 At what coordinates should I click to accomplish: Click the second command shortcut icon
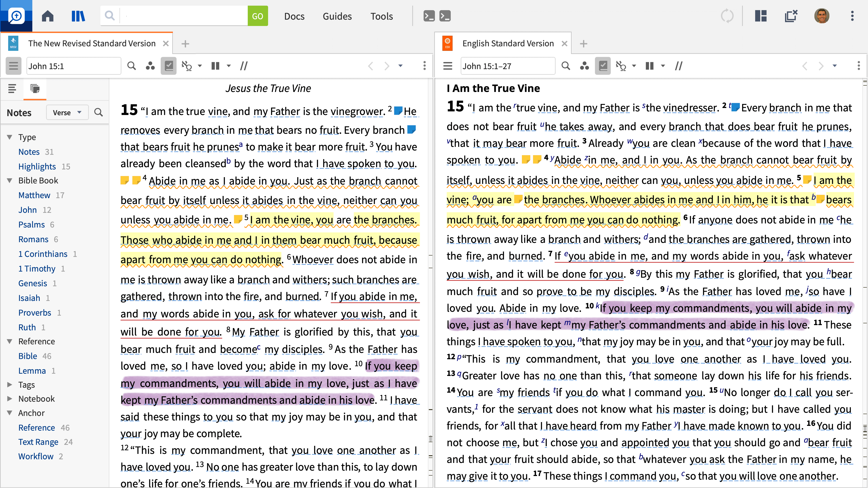point(445,16)
